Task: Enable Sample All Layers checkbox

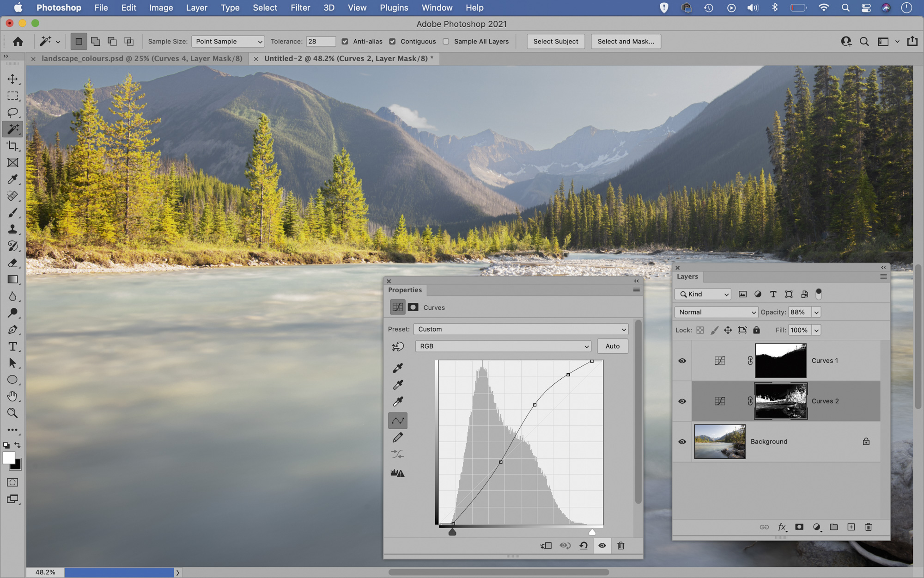Action: tap(446, 42)
